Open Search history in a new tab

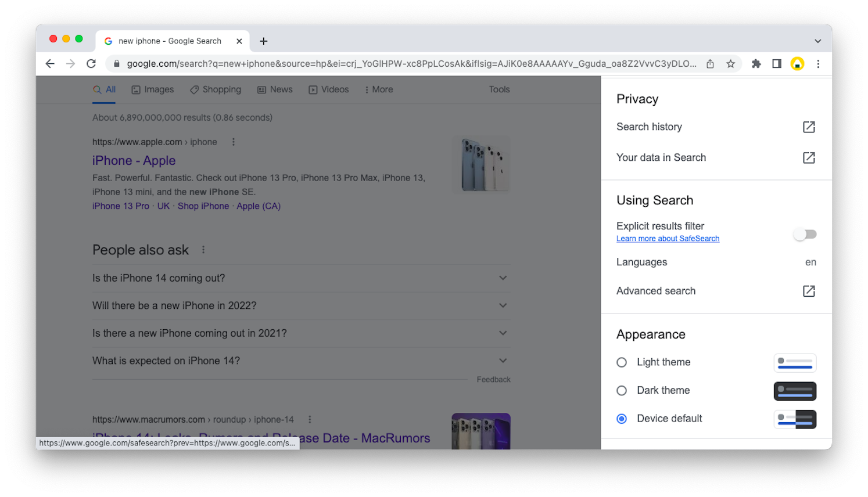pos(808,127)
